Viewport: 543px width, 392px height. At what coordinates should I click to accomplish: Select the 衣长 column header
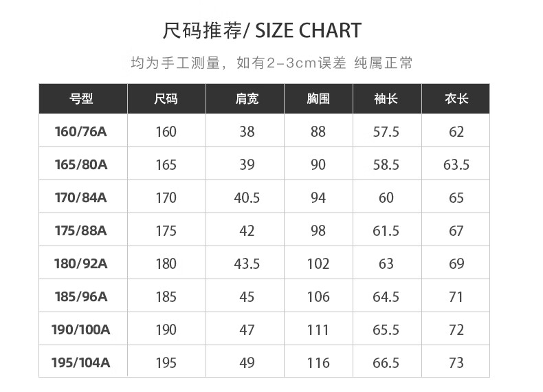tap(456, 99)
